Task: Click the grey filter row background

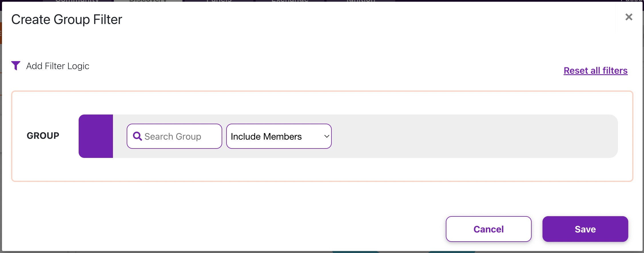Action: tap(475, 136)
